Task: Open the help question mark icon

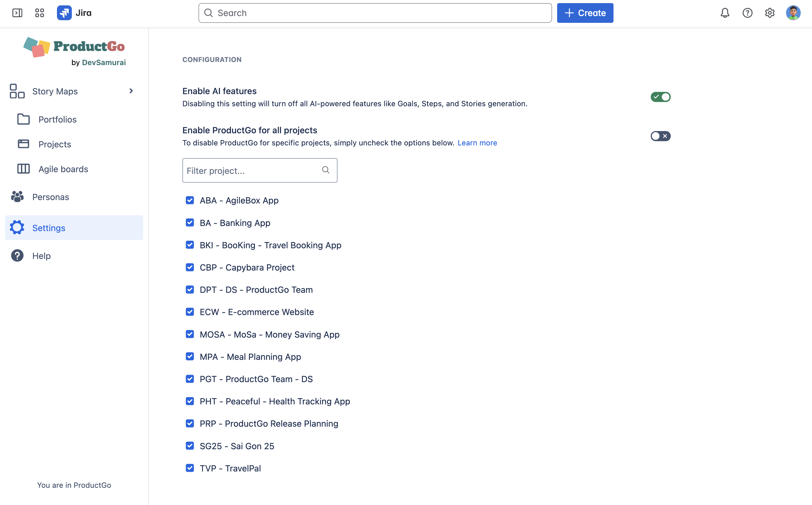Action: coord(747,13)
